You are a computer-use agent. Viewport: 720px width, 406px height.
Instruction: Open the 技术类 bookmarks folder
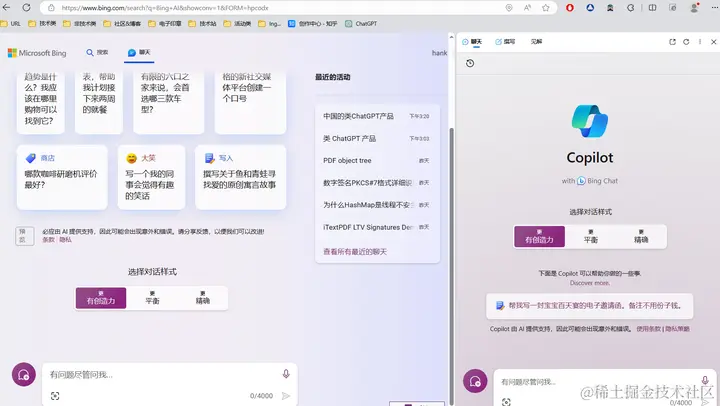tap(42, 23)
